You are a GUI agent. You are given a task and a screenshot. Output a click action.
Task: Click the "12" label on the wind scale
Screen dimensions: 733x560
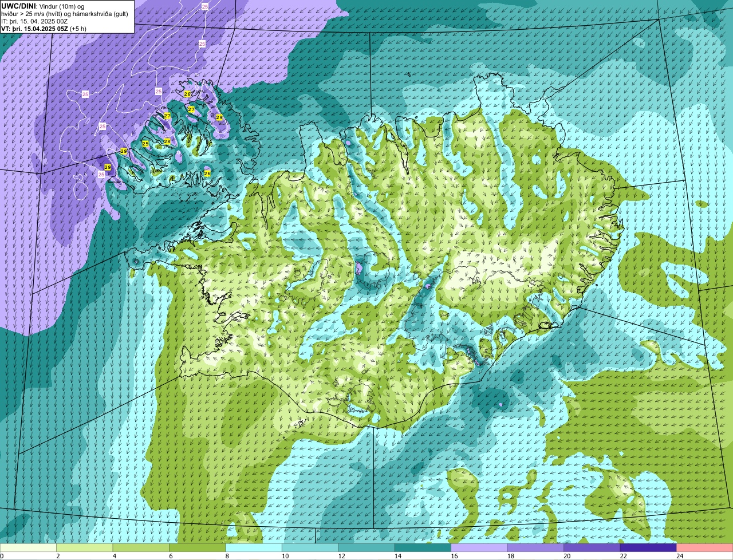click(342, 556)
